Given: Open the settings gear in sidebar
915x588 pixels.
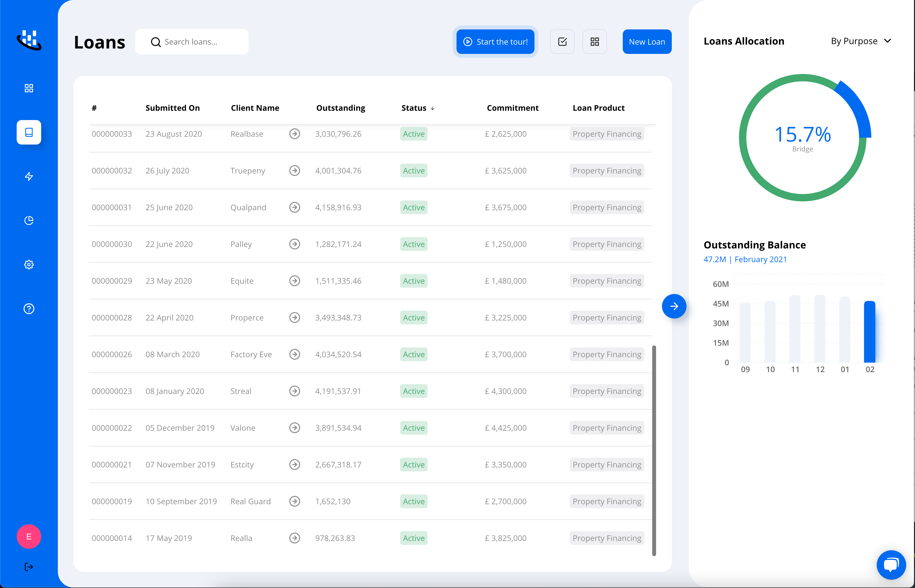Looking at the screenshot, I should [x=29, y=265].
